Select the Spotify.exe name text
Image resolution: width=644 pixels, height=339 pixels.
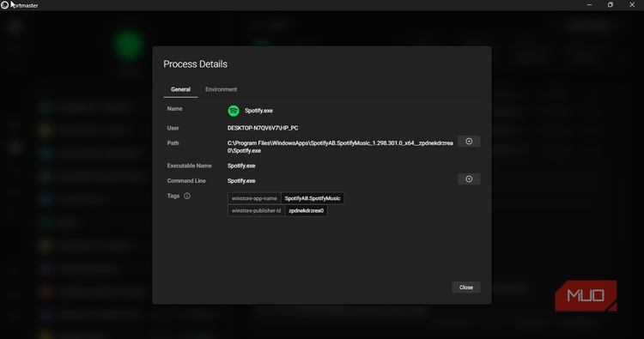258,111
